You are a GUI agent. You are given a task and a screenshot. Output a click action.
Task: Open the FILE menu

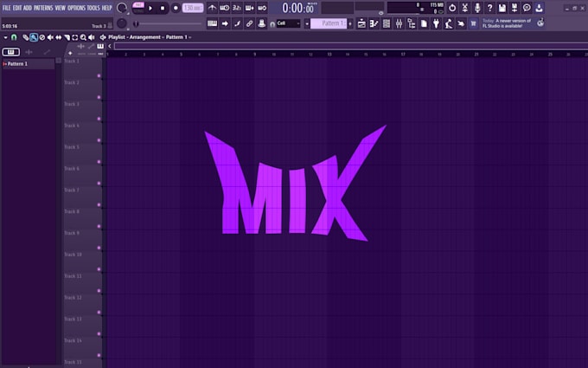7,8
